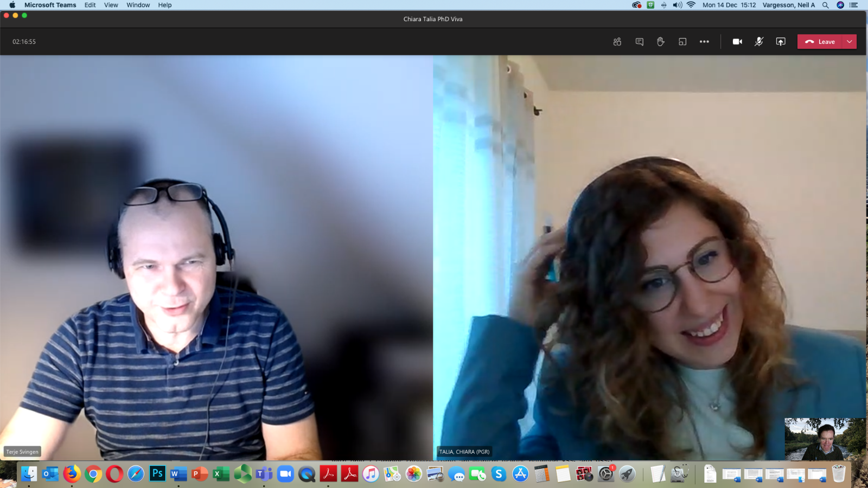
Task: Open the volume control in menu bar
Action: pos(677,5)
